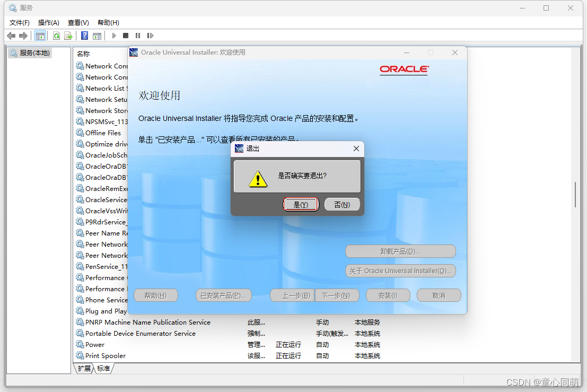587x392 pixels.
Task: Click the 退出 dialog title bar icon
Action: 239,149
